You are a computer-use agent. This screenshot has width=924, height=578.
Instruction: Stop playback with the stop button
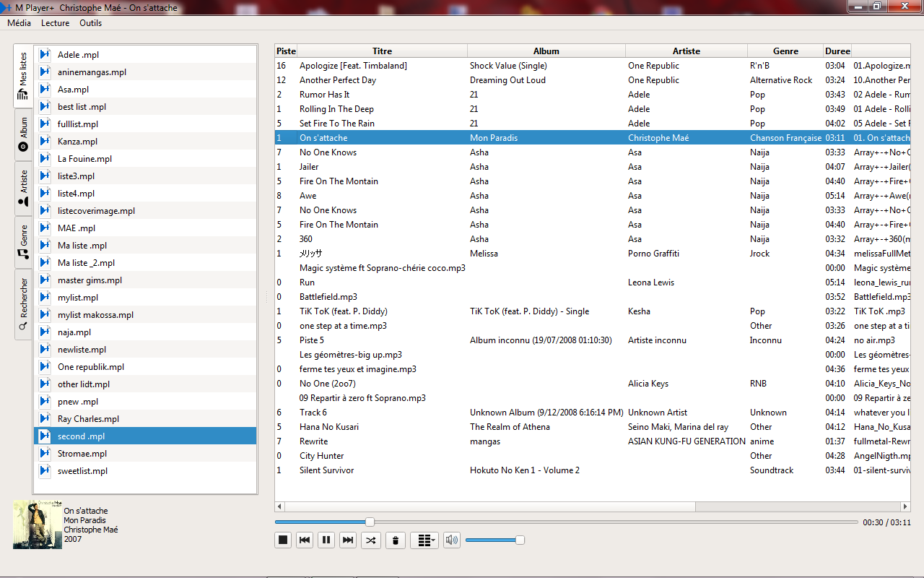[284, 540]
